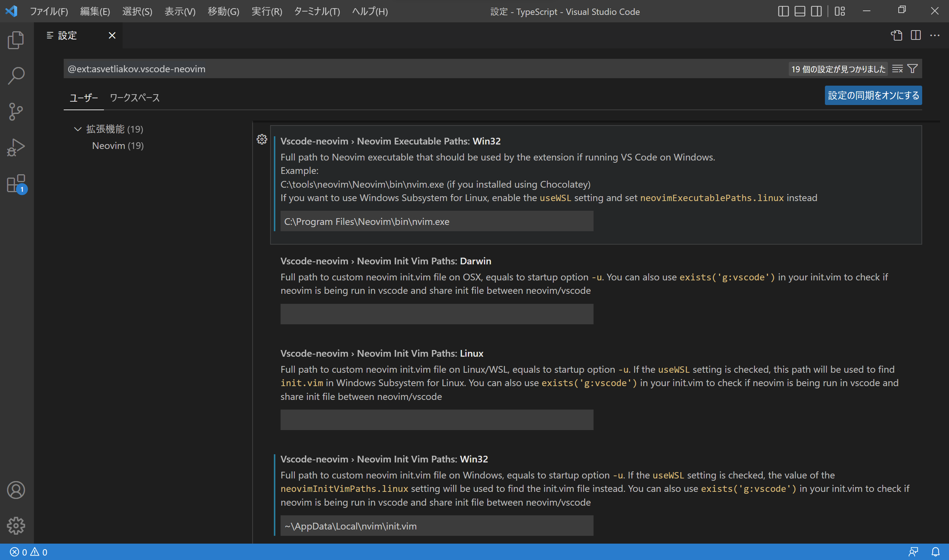Select Neovim (19) in settings tree
The height and width of the screenshot is (560, 949).
[117, 145]
